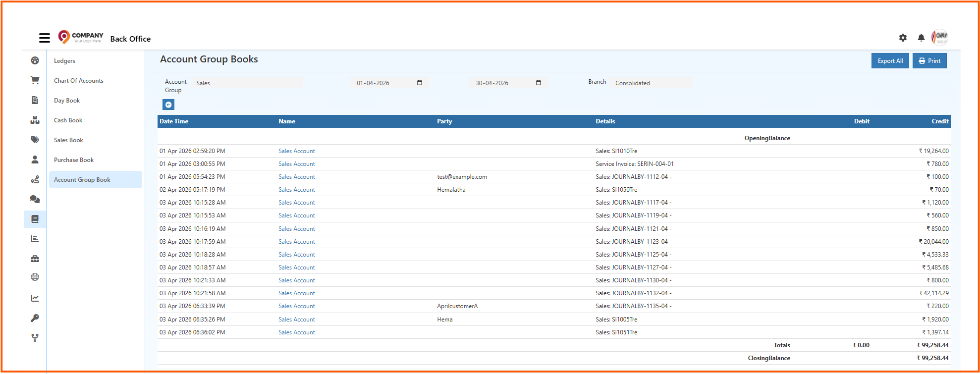Click the credit amount ₹ 4,533.33
Viewport: 980px width, 374px height.
tap(935, 255)
